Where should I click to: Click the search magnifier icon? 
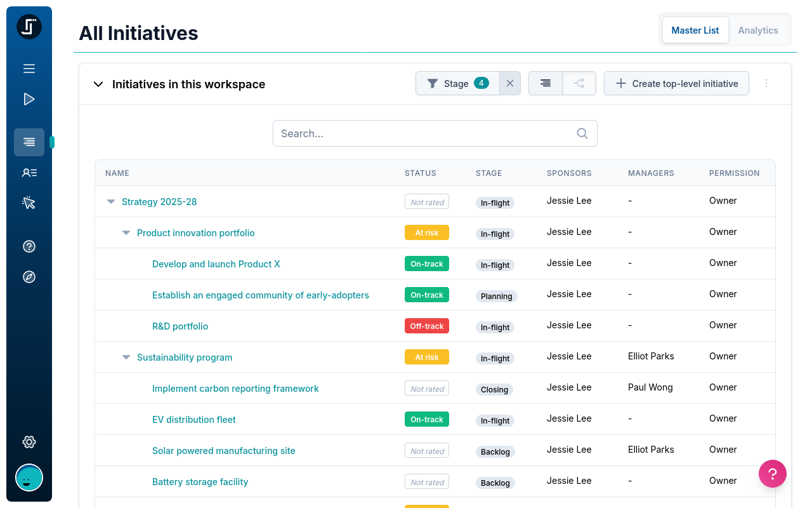click(x=582, y=133)
